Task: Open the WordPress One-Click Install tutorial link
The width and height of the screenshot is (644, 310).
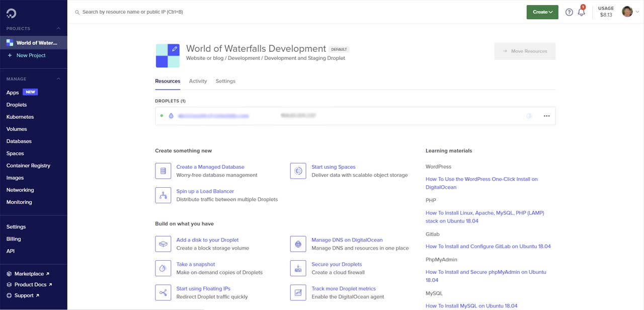Action: 481,183
